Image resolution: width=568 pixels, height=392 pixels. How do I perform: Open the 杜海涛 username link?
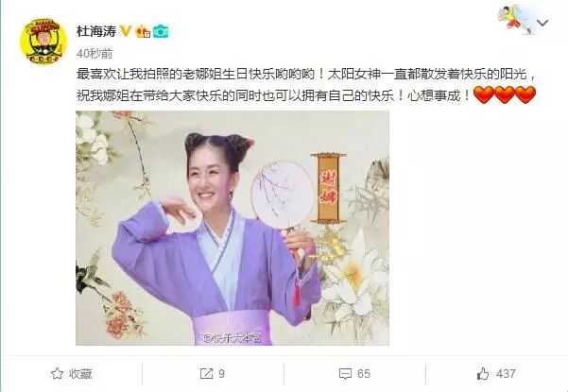tap(96, 31)
